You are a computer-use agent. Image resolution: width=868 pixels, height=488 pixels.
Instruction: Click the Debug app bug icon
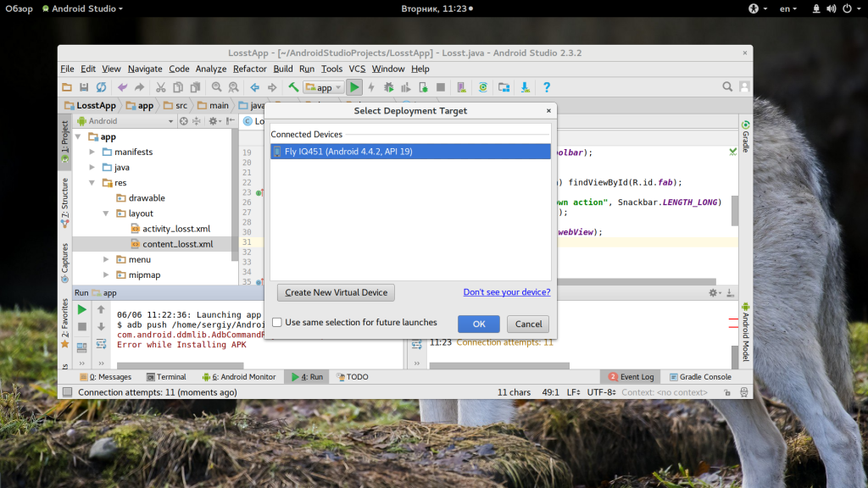[x=388, y=87]
